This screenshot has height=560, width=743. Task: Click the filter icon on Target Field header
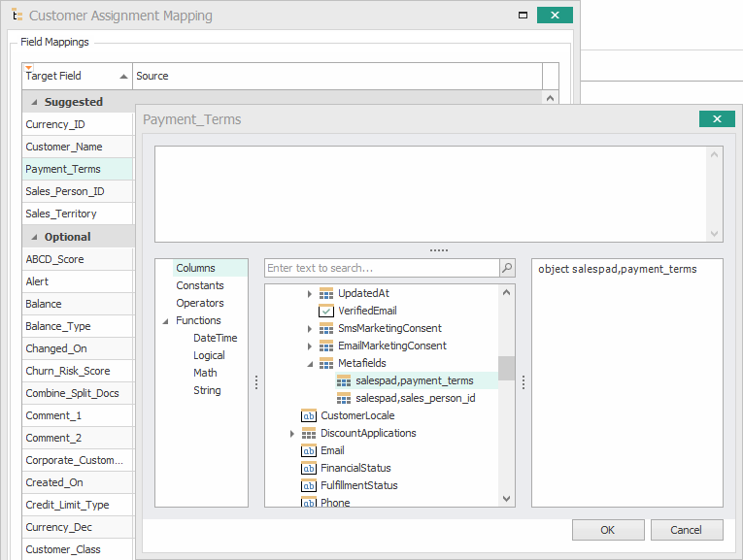point(28,67)
